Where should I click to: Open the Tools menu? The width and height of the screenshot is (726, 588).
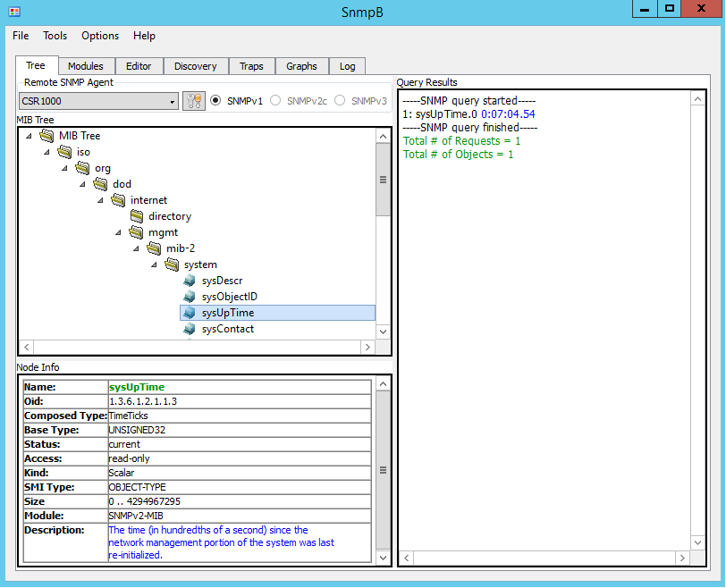coord(55,36)
